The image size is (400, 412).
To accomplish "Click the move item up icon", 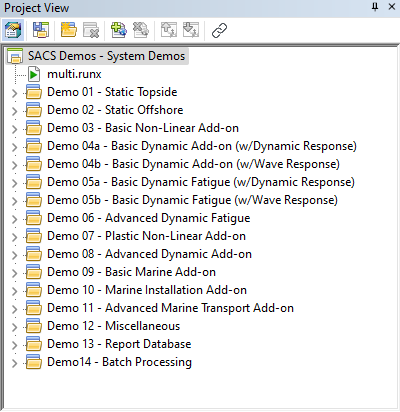I will tap(169, 30).
